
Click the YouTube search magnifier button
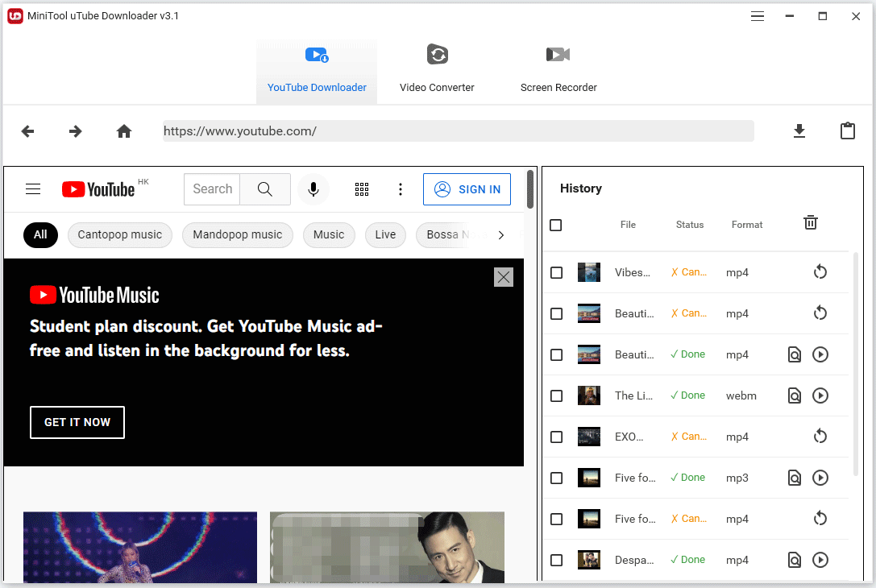[265, 189]
